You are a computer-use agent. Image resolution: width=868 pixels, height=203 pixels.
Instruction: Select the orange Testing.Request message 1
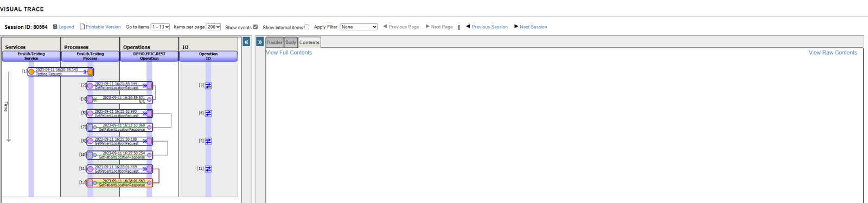pyautogui.click(x=61, y=72)
